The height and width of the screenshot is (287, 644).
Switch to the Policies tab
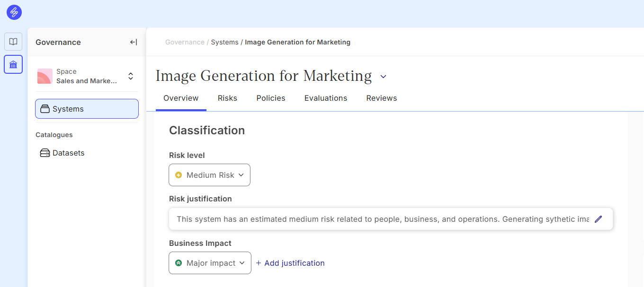[x=271, y=98]
